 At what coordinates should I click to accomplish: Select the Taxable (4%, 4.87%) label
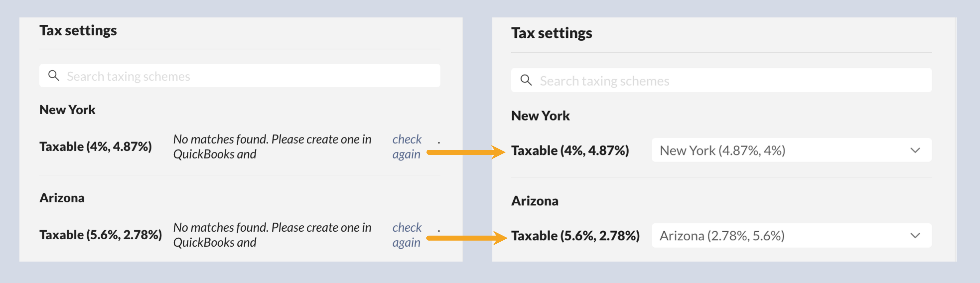coord(96,146)
